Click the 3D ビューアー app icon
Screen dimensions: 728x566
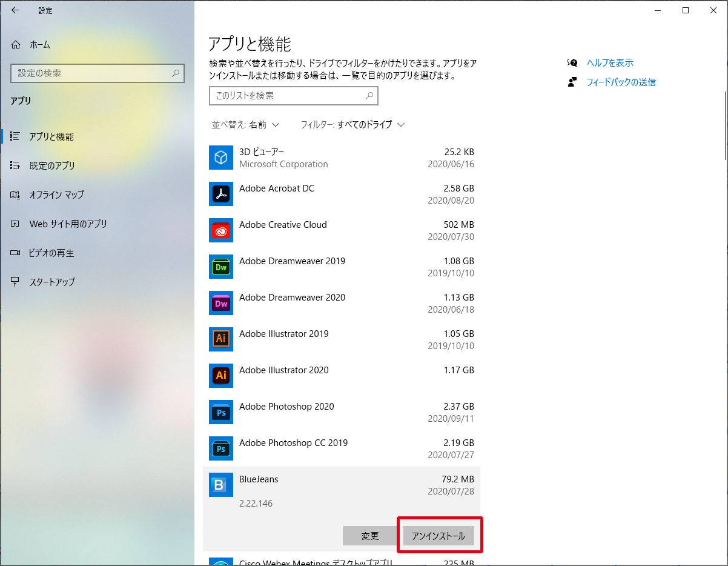[x=221, y=158]
